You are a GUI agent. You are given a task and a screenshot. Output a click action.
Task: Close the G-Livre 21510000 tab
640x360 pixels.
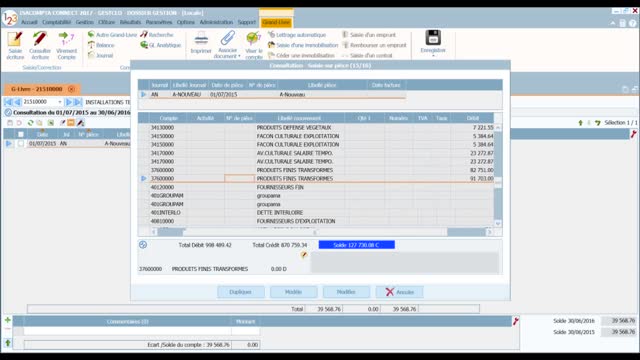pos(71,89)
